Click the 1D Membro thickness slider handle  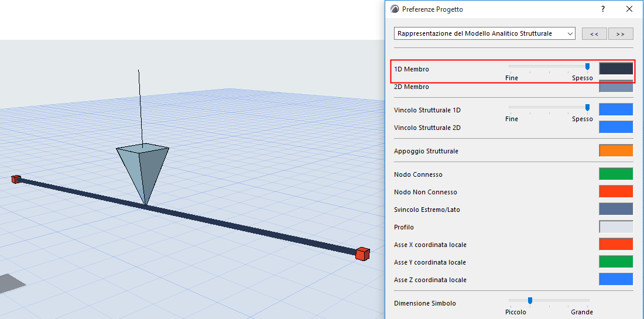click(x=587, y=66)
